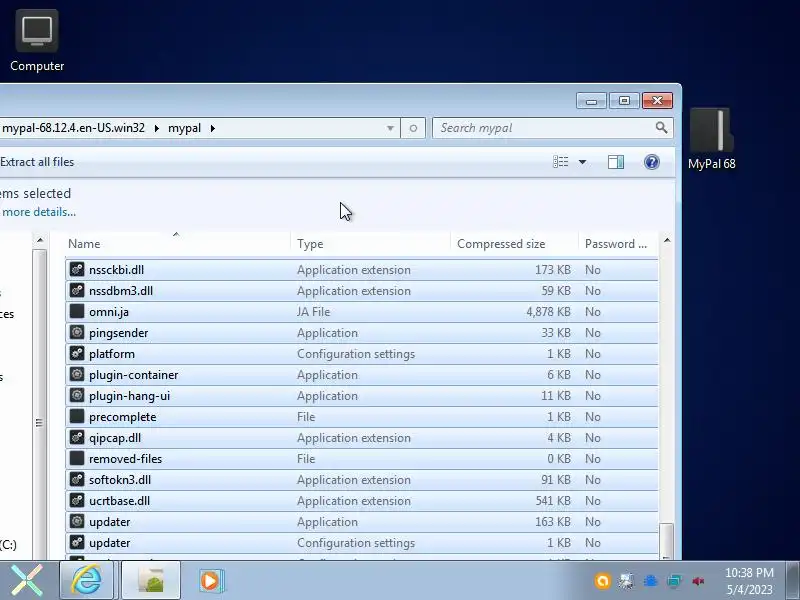
Task: Click the navigation pane scroll up arrow
Action: coord(40,240)
